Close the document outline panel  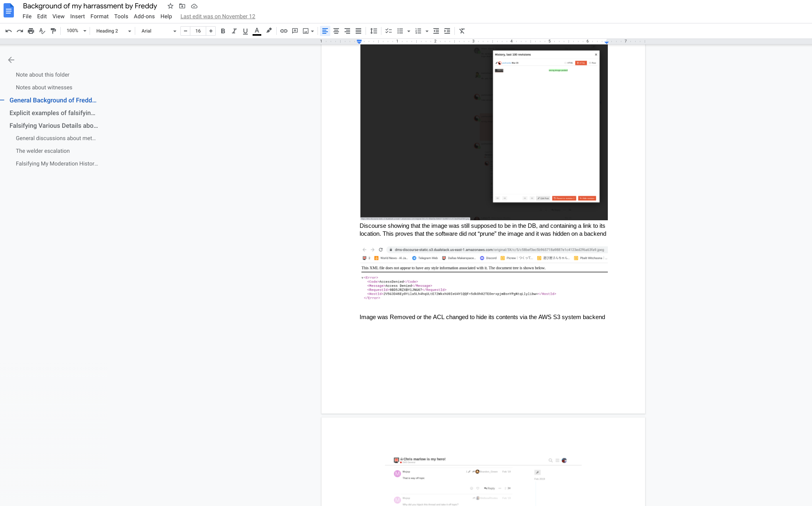point(11,60)
